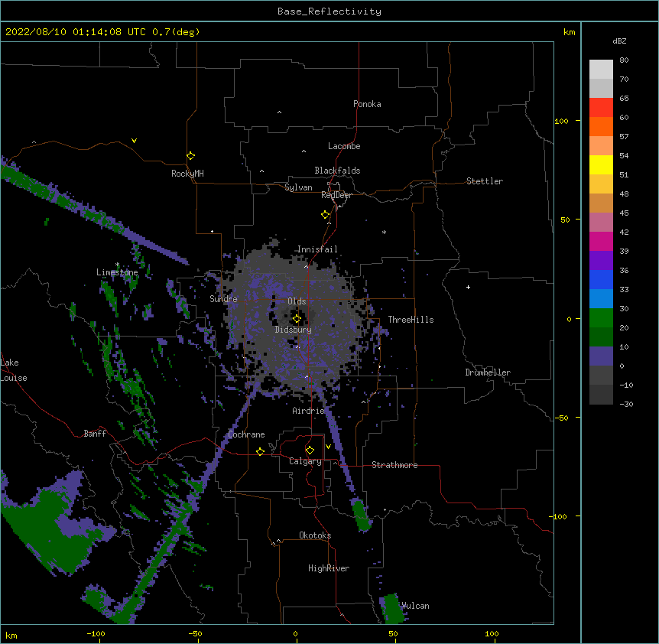
Task: Click the Blackfalds town label
Action: click(x=337, y=171)
